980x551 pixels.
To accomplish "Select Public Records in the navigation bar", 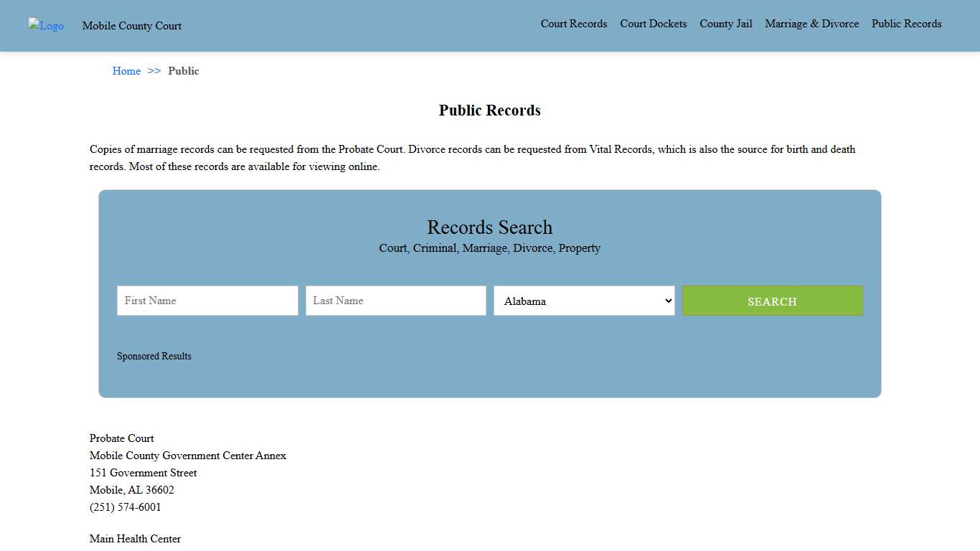I will pyautogui.click(x=906, y=24).
